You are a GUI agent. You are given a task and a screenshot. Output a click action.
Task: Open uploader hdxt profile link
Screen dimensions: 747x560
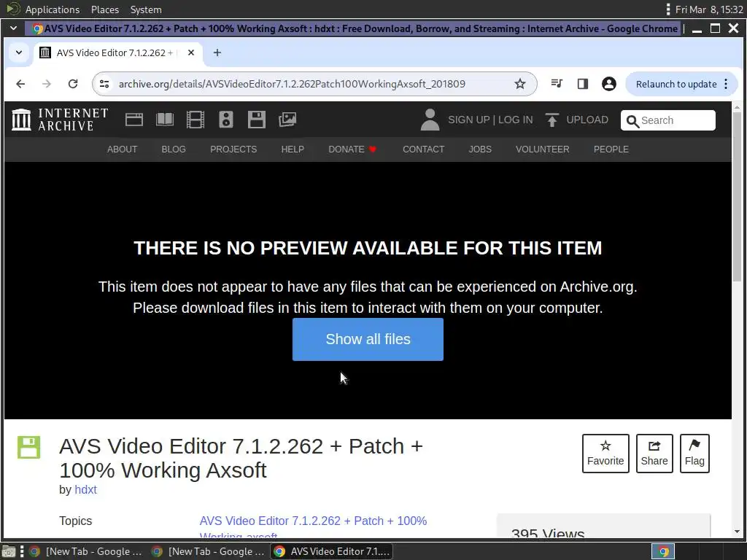click(86, 489)
